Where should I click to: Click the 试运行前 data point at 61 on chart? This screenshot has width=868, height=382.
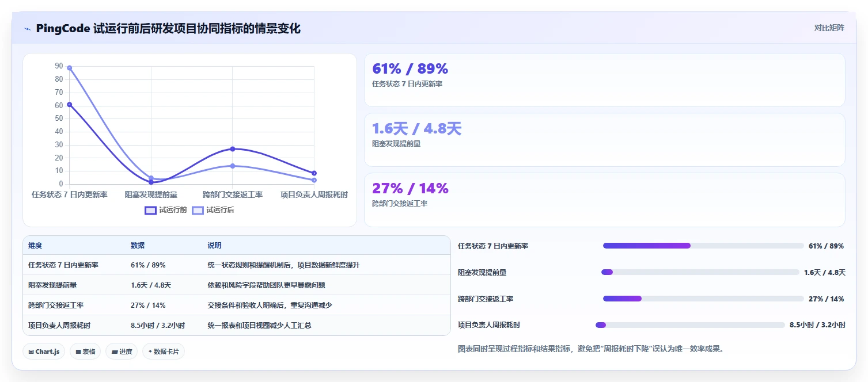70,105
